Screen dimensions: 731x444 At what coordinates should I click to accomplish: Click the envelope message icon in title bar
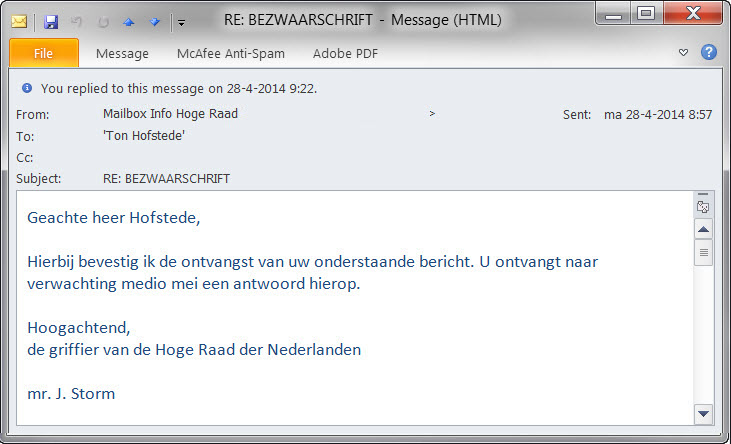[19, 21]
